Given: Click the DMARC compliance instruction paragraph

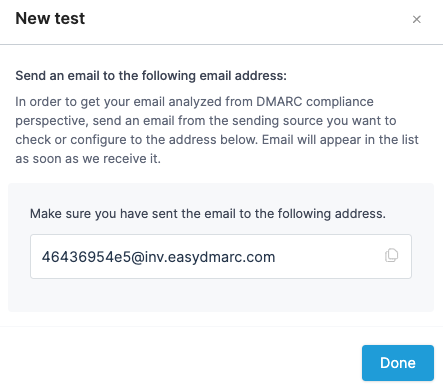Looking at the screenshot, I should coord(217,130).
